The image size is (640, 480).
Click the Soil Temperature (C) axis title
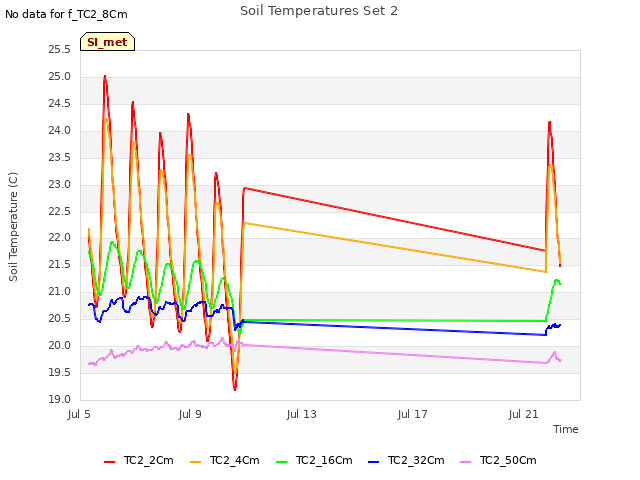tap(13, 227)
